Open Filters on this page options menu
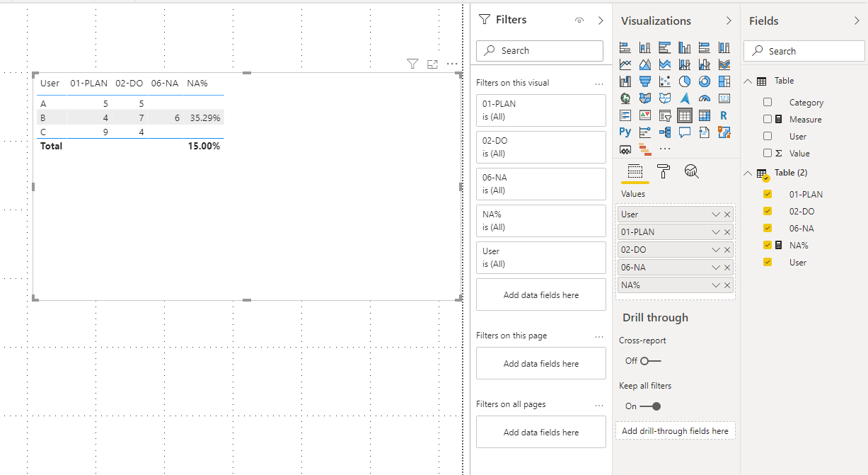This screenshot has width=868, height=475. [x=599, y=336]
